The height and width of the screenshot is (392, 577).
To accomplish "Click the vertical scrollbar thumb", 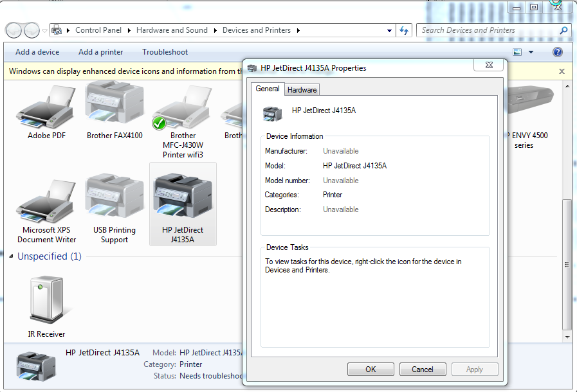I will click(567, 264).
